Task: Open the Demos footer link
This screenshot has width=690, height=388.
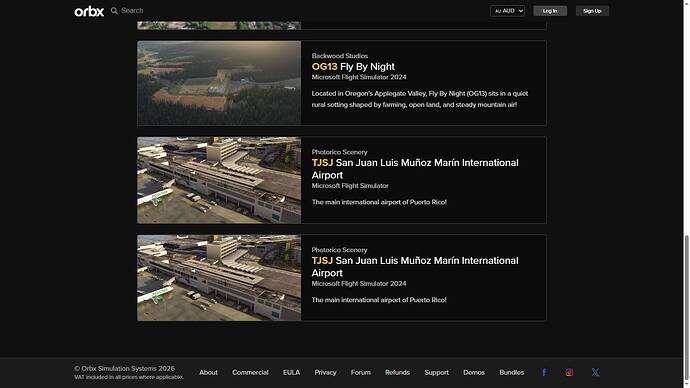Action: (x=473, y=372)
